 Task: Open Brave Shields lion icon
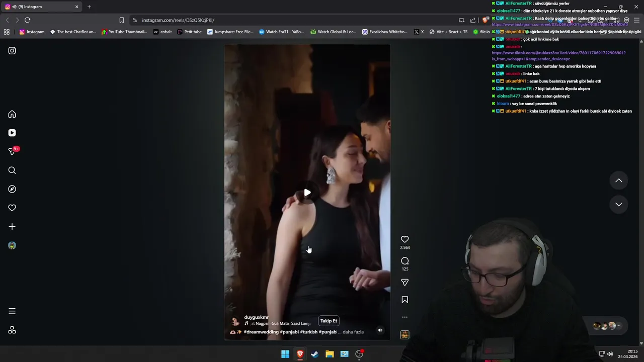point(485,20)
